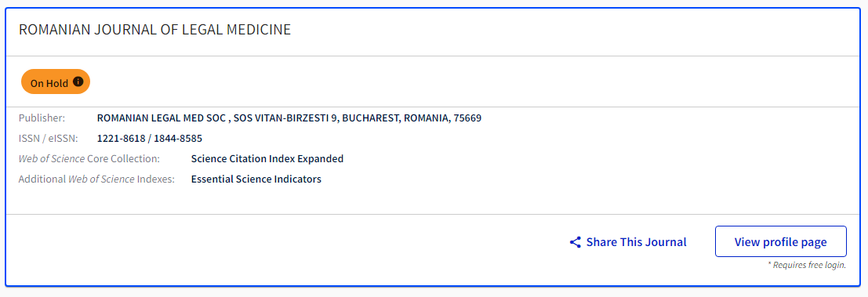Click Essential Science Indicators text

tap(256, 179)
